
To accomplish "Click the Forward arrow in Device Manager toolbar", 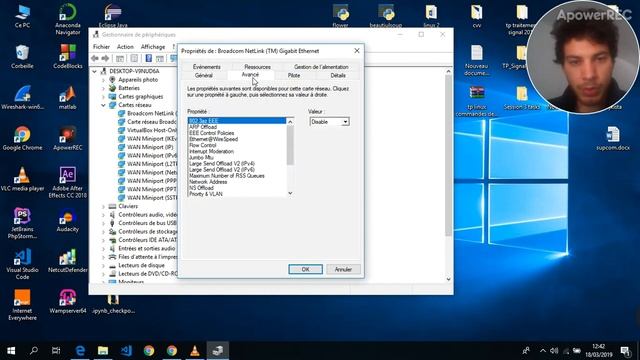I will click(x=105, y=59).
